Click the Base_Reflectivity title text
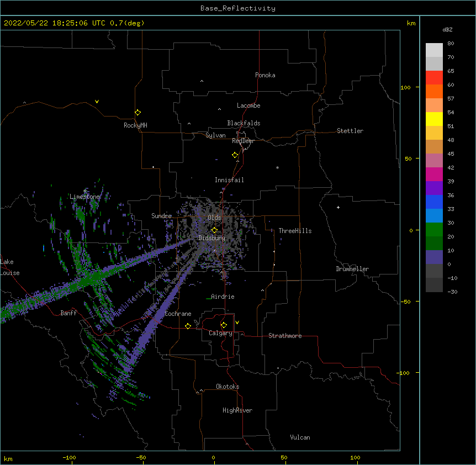Image resolution: width=476 pixels, height=465 pixels. click(x=238, y=8)
